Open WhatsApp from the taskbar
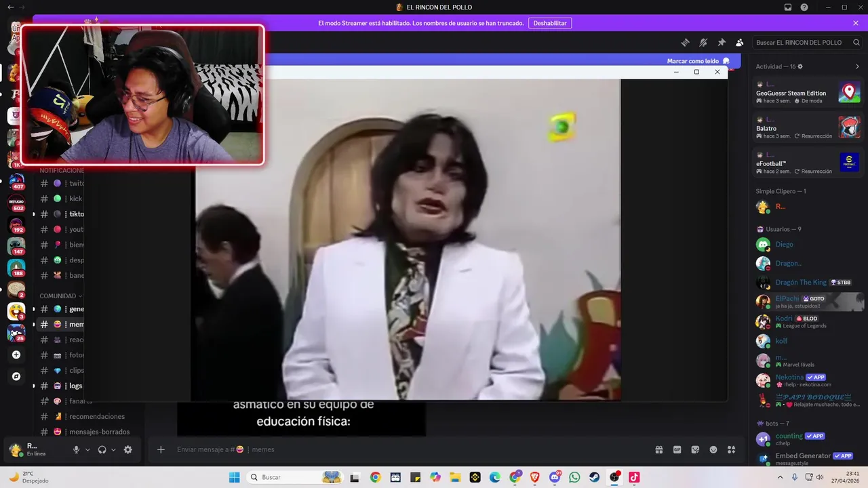Image resolution: width=868 pixels, height=488 pixels. click(x=574, y=477)
